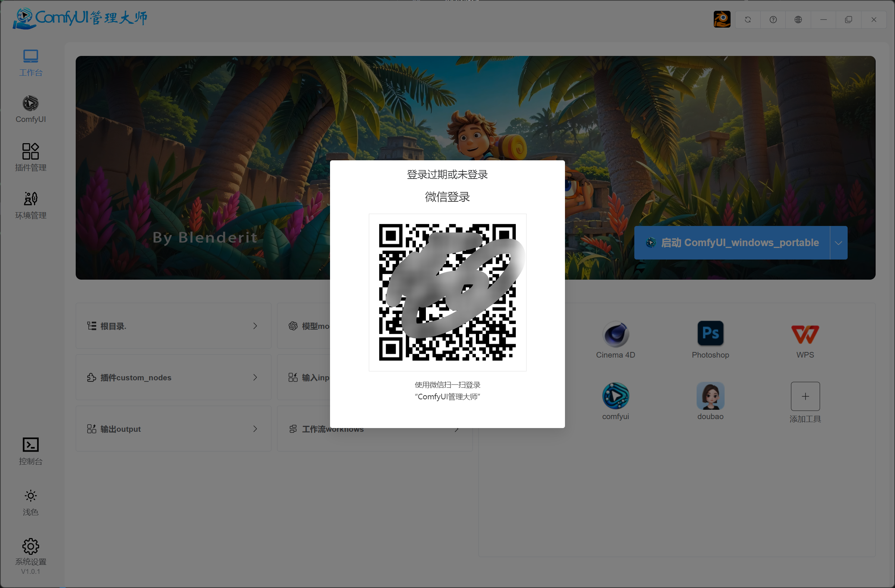Open the Cinema 4D shortcut
895x588 pixels.
(x=615, y=334)
